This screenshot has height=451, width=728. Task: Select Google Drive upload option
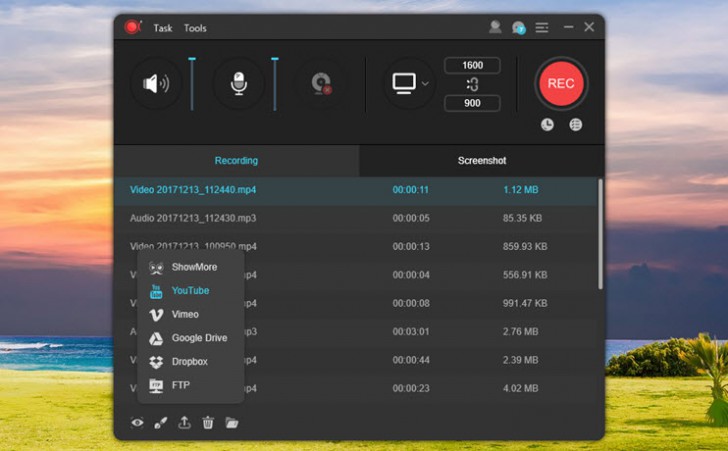(200, 338)
